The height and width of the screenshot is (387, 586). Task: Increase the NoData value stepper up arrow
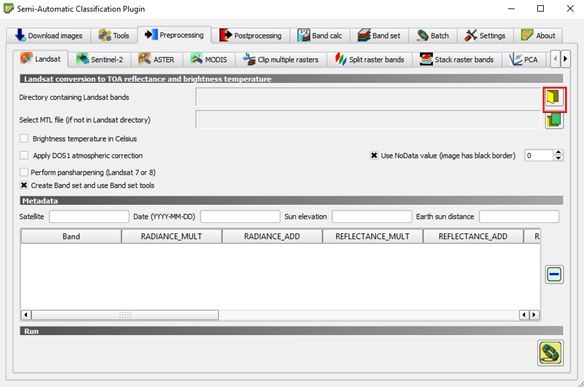(x=558, y=152)
